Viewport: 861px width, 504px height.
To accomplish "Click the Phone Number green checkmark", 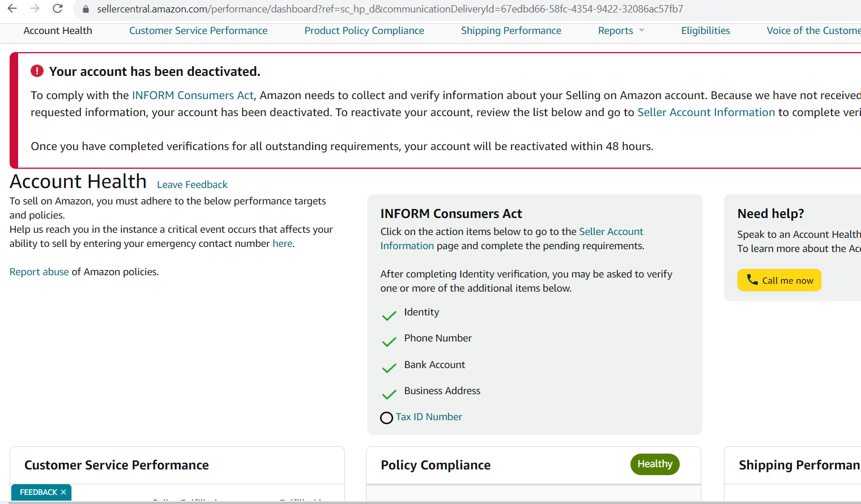I will pos(389,341).
